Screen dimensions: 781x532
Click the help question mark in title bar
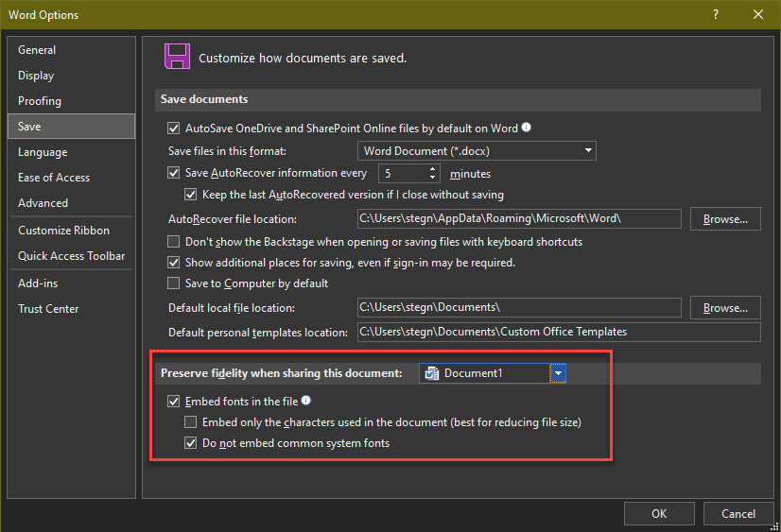click(716, 14)
